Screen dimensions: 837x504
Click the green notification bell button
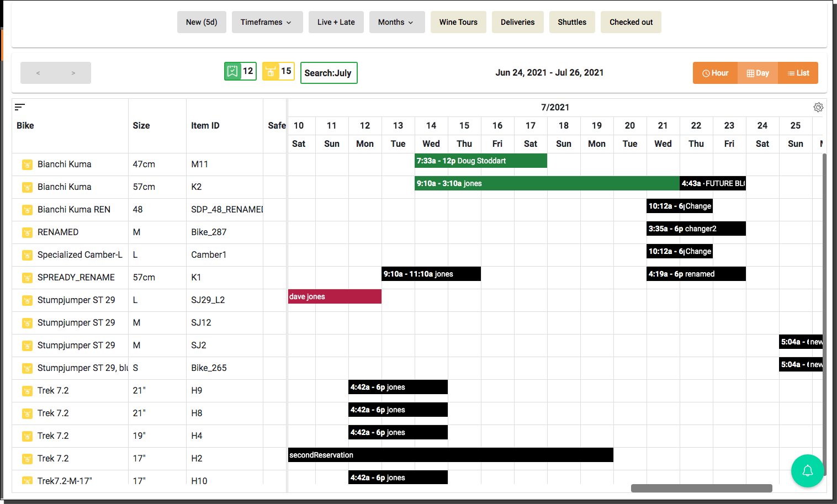(807, 470)
